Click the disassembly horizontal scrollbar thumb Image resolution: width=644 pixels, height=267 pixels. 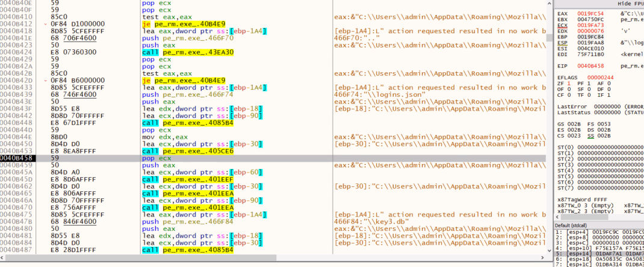coord(141,257)
